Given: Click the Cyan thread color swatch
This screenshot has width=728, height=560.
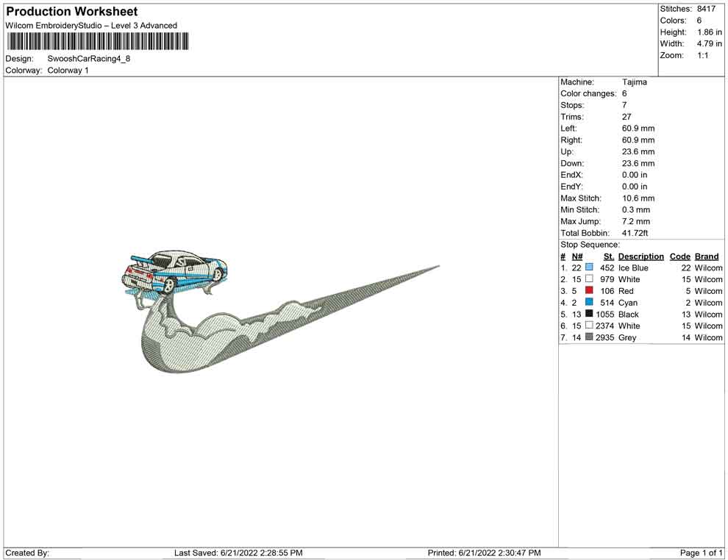Looking at the screenshot, I should click(x=589, y=302).
